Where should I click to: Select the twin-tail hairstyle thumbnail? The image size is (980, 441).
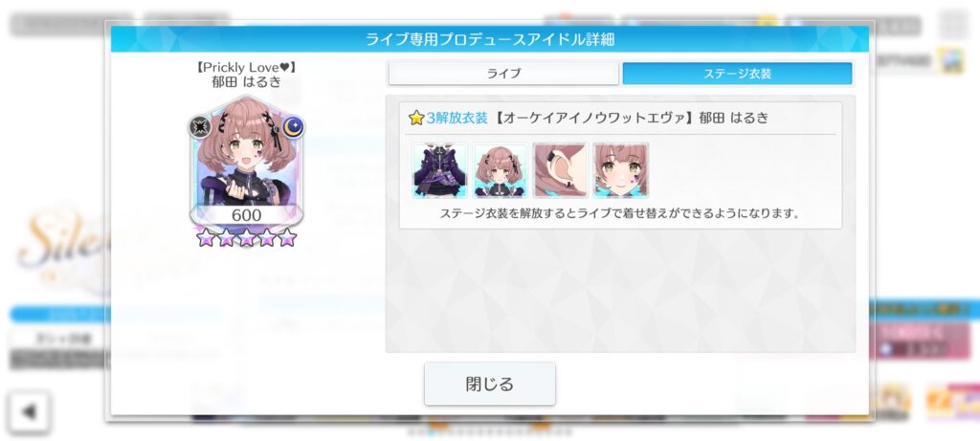pyautogui.click(x=500, y=170)
